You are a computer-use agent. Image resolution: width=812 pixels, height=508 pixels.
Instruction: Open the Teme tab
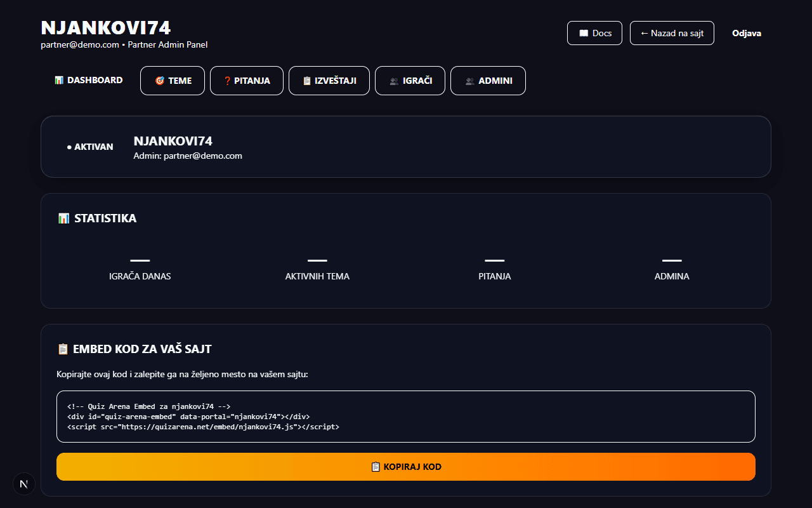coord(173,81)
